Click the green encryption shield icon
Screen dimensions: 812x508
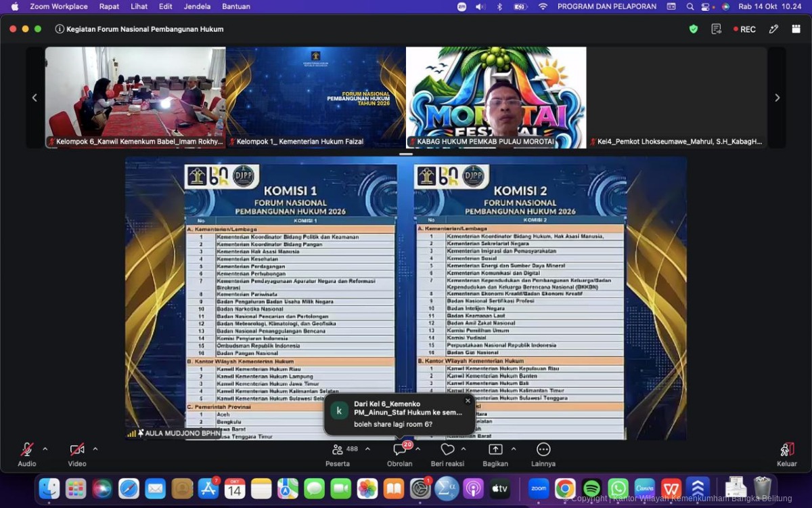click(694, 29)
